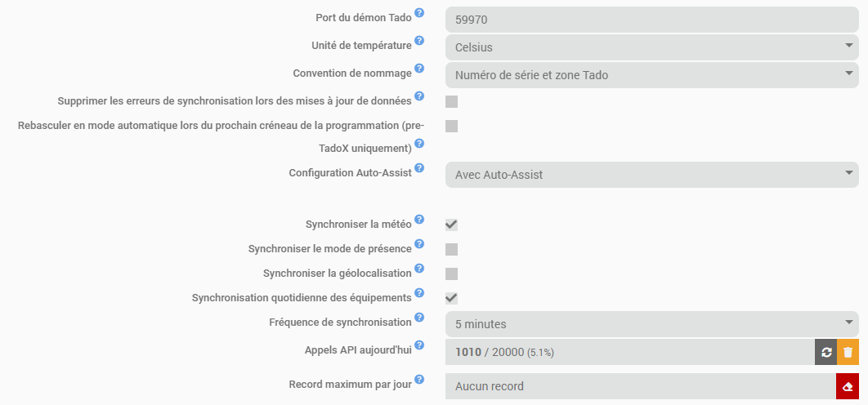Click help icon beside Unité de température

tap(419, 41)
